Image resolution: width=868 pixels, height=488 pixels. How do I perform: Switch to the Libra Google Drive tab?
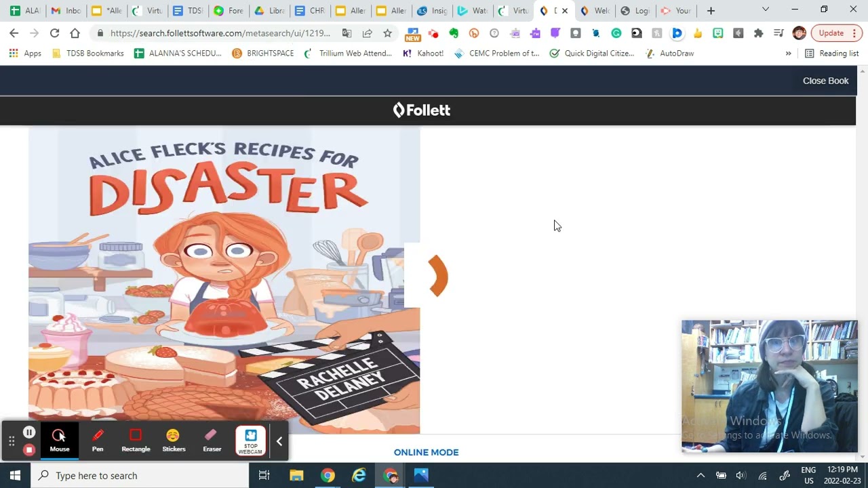coord(269,11)
